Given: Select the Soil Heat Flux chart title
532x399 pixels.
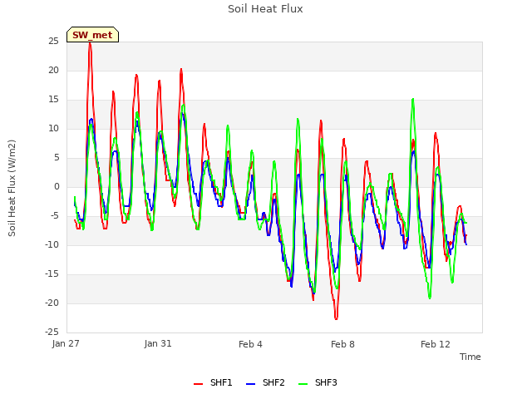Looking at the screenshot, I should pyautogui.click(x=265, y=9).
